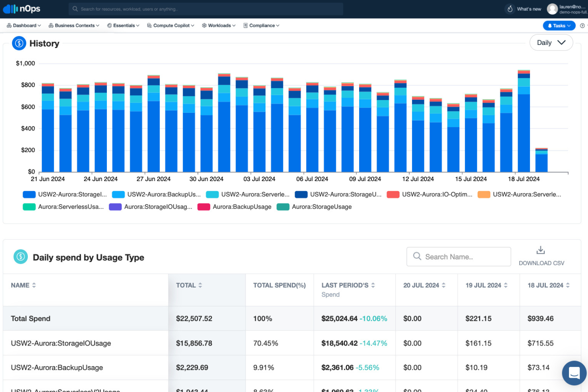
Task: Select the Essentials menu item
Action: tap(123, 25)
